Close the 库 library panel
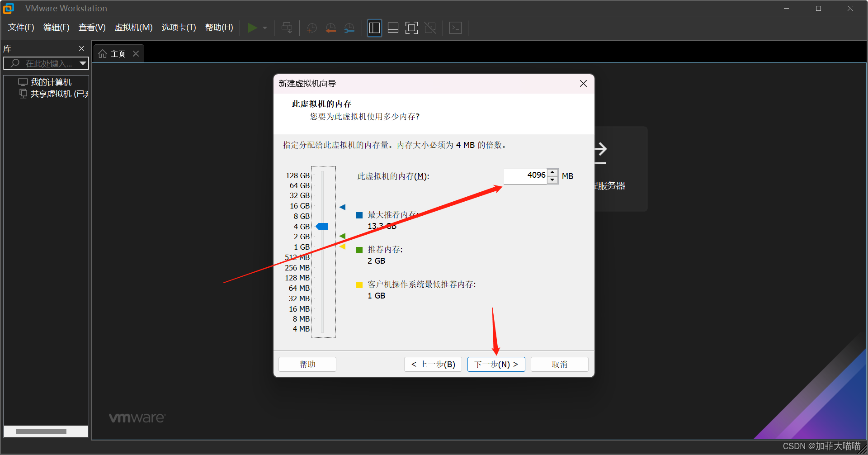The height and width of the screenshot is (455, 868). point(82,48)
